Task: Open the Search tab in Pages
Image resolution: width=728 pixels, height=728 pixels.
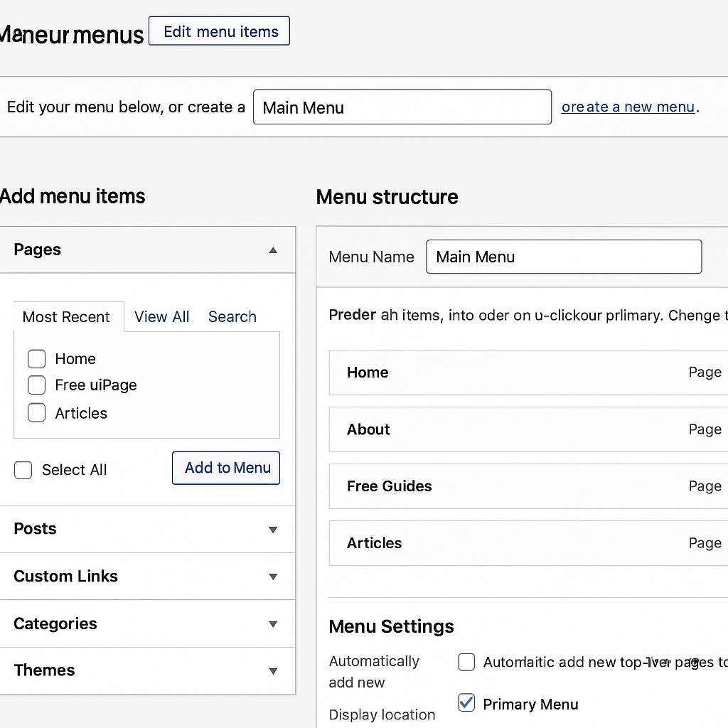Action: tap(232, 317)
